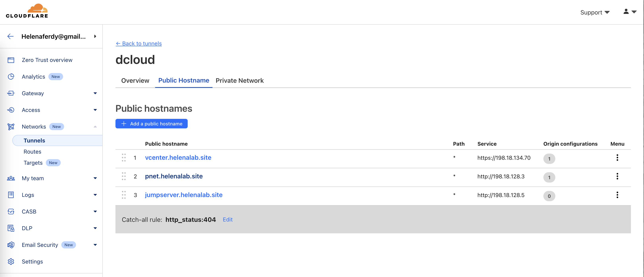Image resolution: width=644 pixels, height=277 pixels.
Task: Collapse the Networks sidebar section
Action: (95, 127)
